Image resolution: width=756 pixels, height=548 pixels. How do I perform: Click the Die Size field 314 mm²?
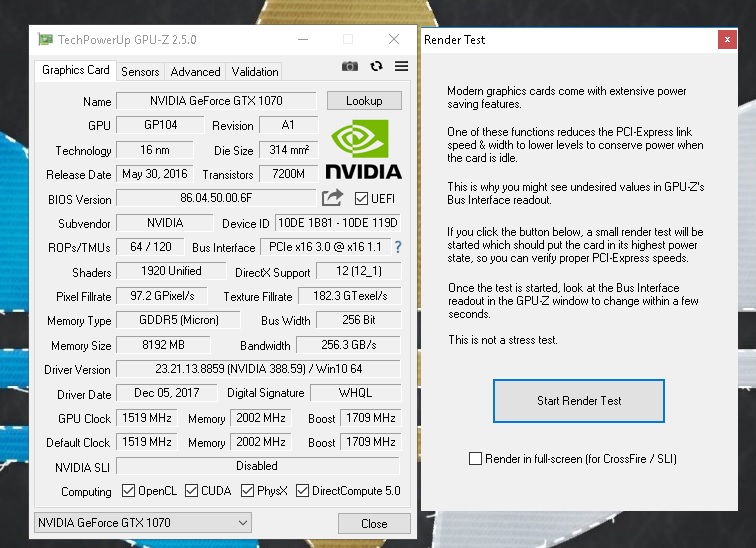click(x=288, y=150)
